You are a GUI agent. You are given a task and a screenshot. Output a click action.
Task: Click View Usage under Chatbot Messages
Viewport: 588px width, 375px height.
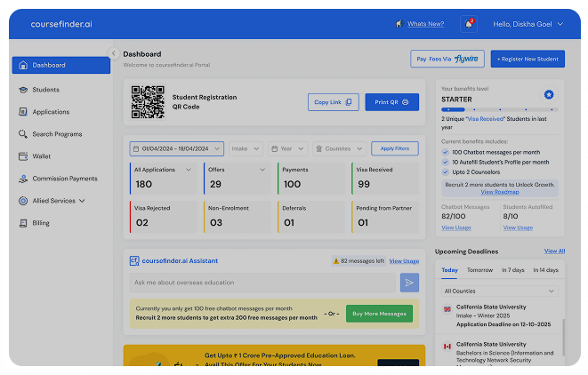click(x=456, y=227)
